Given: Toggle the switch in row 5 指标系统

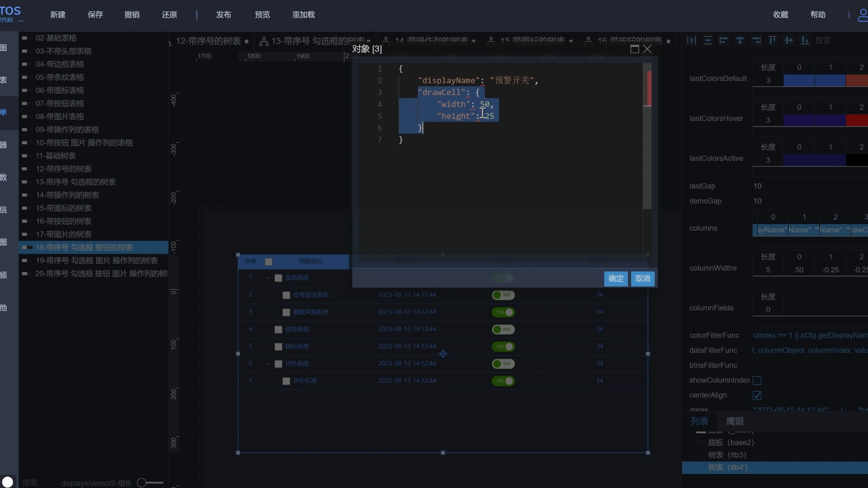Looking at the screenshot, I should pos(503,347).
